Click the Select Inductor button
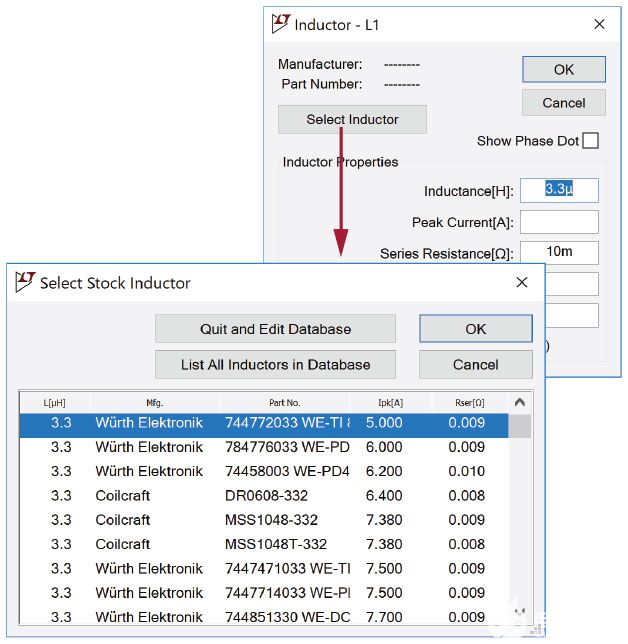The height and width of the screenshot is (644, 628). (352, 120)
